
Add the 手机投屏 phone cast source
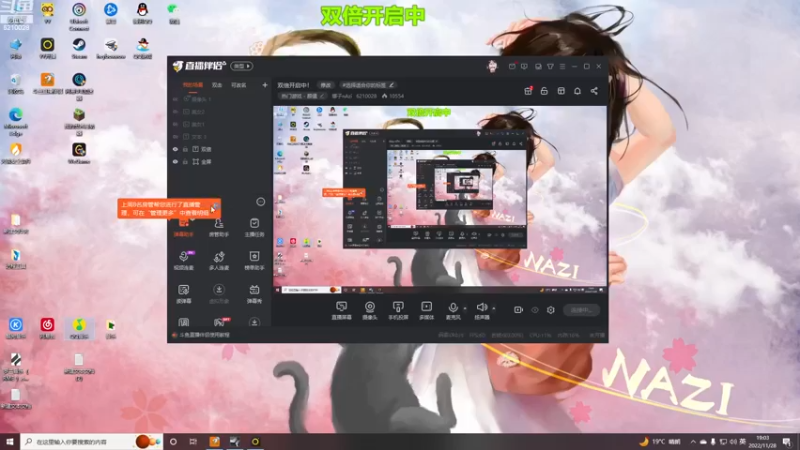tap(398, 310)
